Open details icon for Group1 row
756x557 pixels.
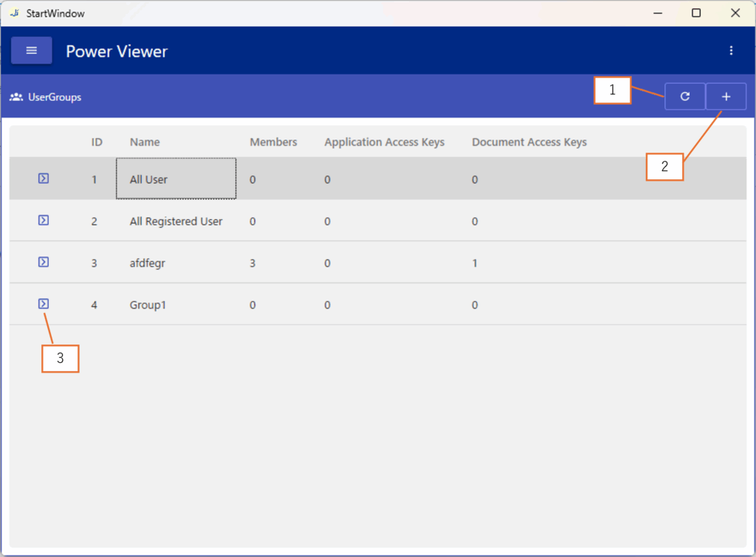tap(44, 304)
